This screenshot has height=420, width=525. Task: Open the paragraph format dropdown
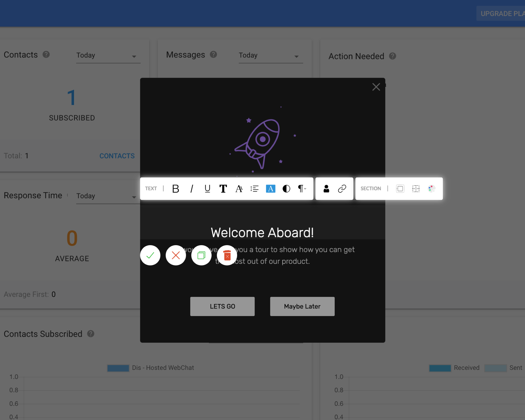pyautogui.click(x=301, y=189)
